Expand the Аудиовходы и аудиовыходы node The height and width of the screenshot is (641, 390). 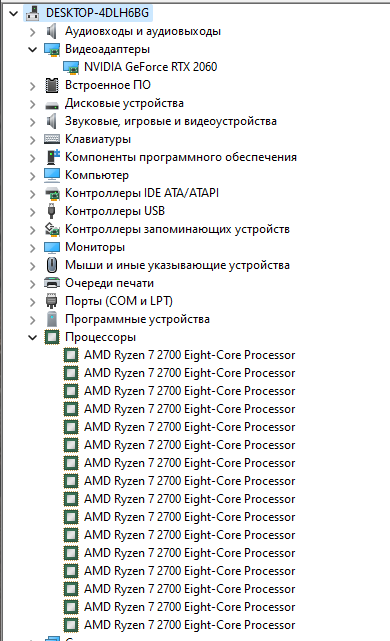[33, 32]
